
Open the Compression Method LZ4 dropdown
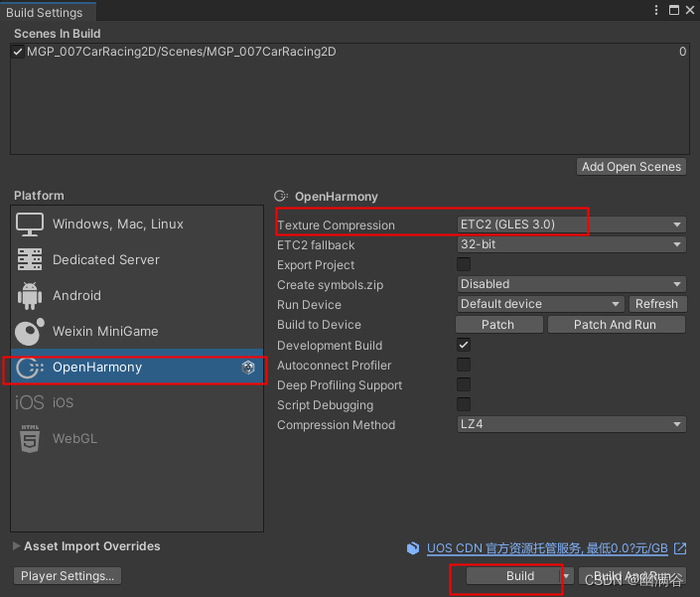(x=572, y=424)
